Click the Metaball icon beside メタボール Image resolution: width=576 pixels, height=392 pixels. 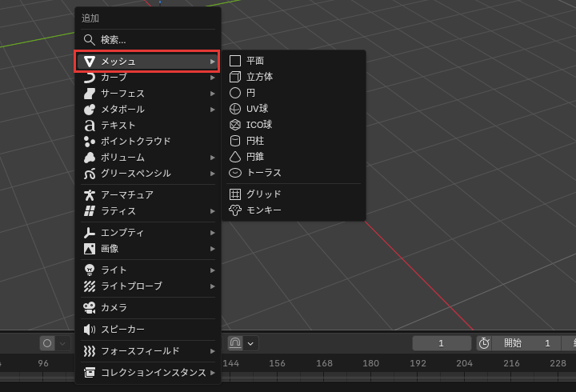pyautogui.click(x=90, y=110)
